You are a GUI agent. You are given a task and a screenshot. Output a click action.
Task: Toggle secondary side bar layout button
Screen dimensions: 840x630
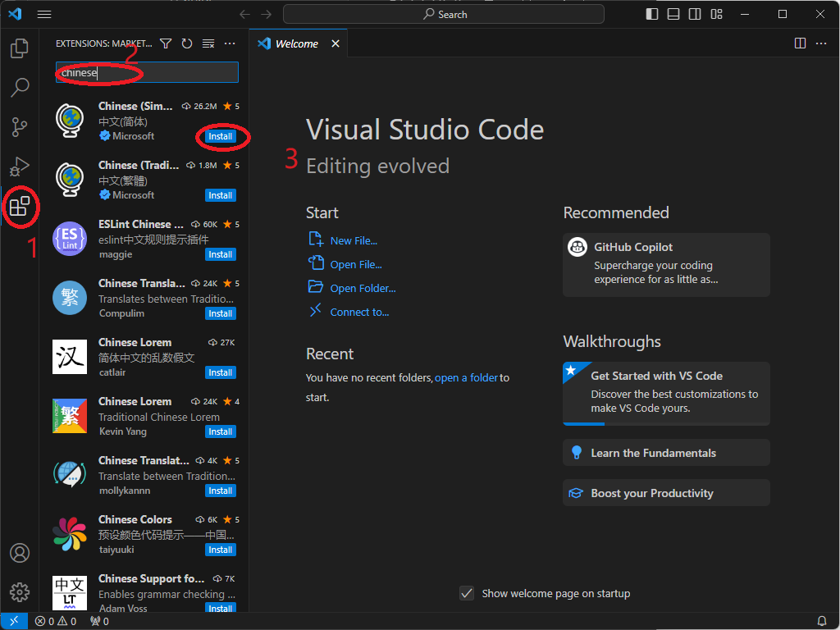click(695, 15)
